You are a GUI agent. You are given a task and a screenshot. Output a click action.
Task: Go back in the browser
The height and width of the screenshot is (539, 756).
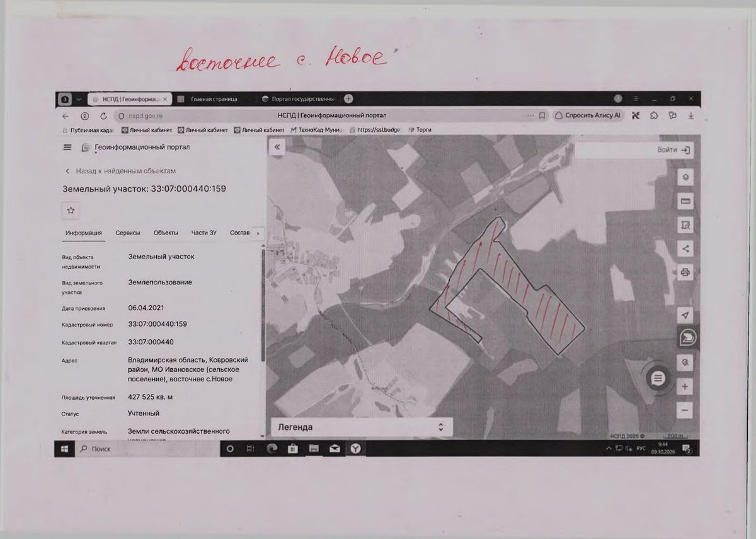pos(66,116)
